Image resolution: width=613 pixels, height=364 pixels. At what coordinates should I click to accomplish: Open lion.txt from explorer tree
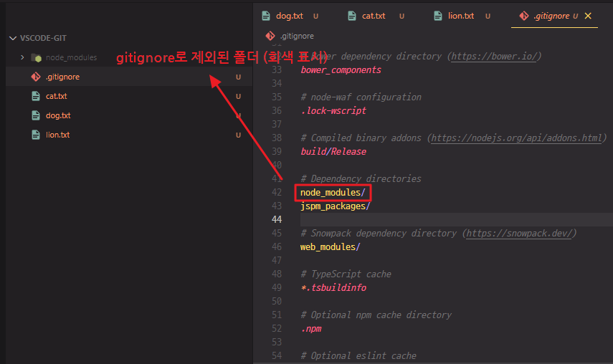click(57, 135)
